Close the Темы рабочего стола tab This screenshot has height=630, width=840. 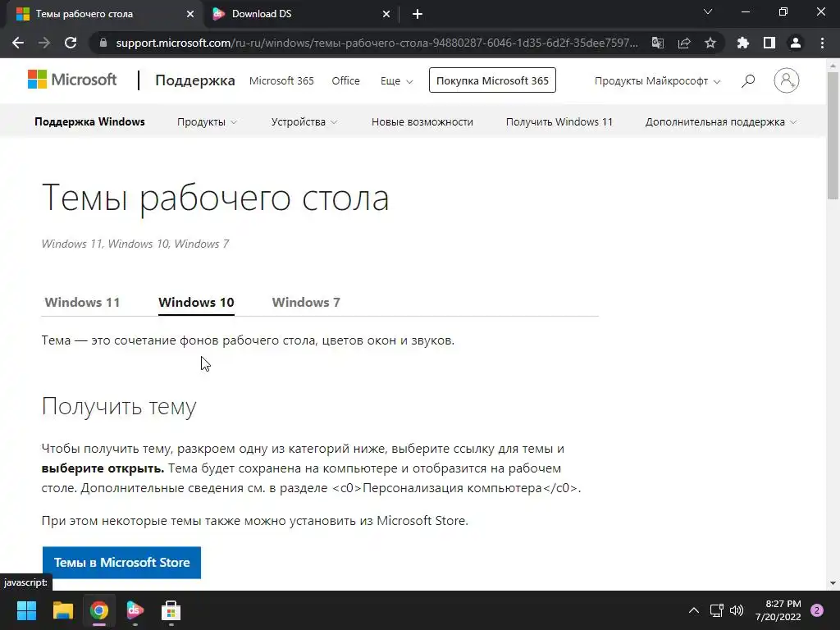(x=190, y=14)
